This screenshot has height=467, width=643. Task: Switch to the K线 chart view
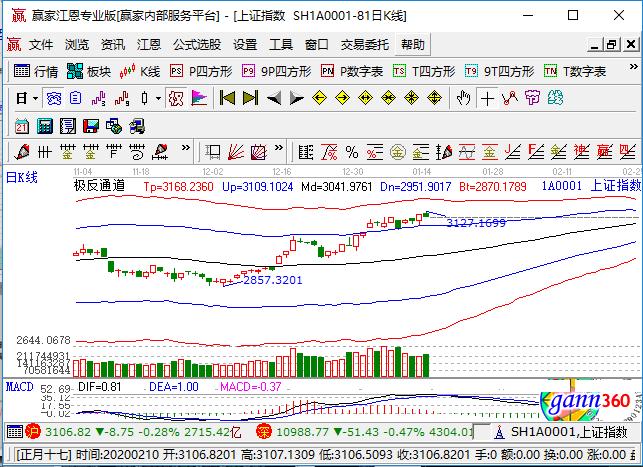coord(139,71)
